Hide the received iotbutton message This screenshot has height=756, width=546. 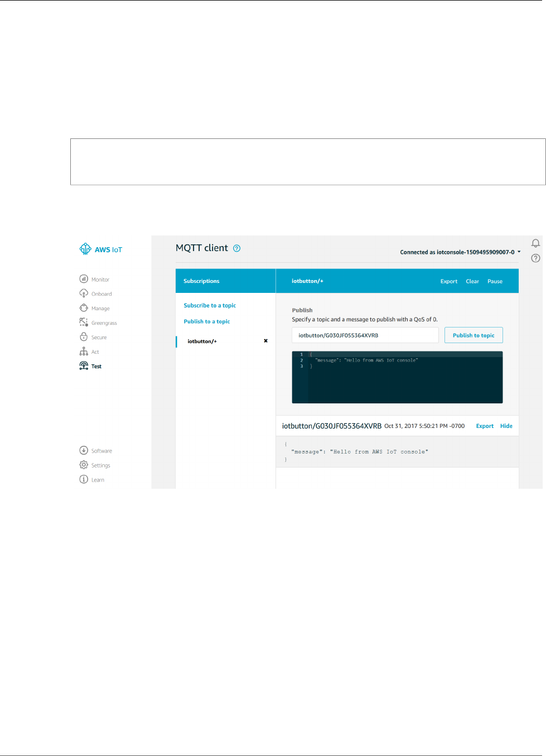click(506, 426)
